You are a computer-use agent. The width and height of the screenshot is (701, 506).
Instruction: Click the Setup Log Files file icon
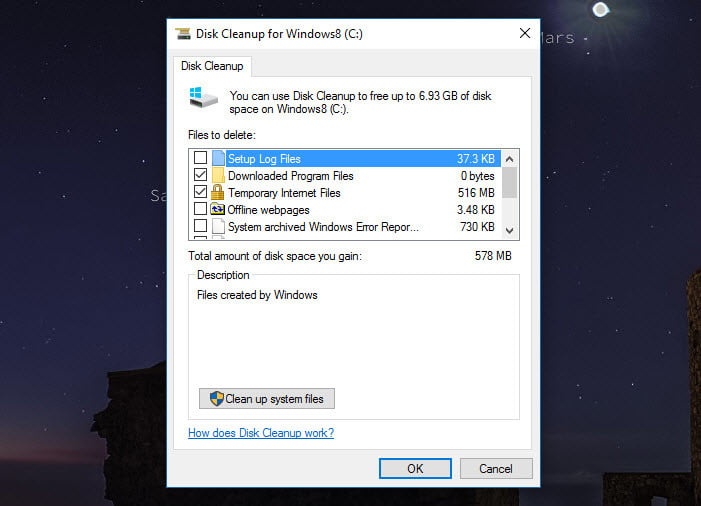pos(218,158)
